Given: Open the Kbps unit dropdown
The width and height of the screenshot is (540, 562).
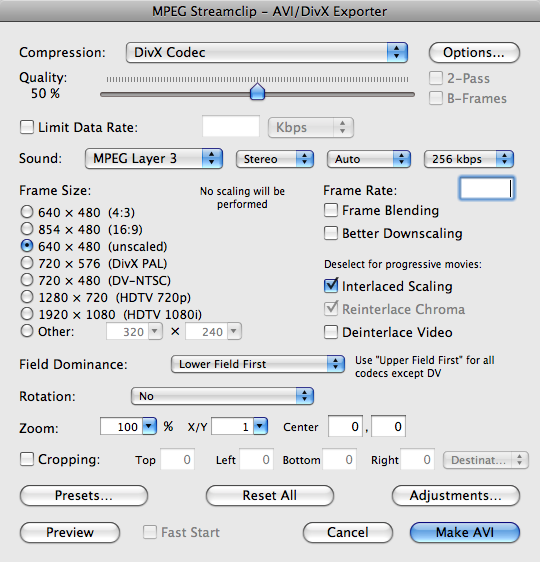Looking at the screenshot, I should pos(311,128).
